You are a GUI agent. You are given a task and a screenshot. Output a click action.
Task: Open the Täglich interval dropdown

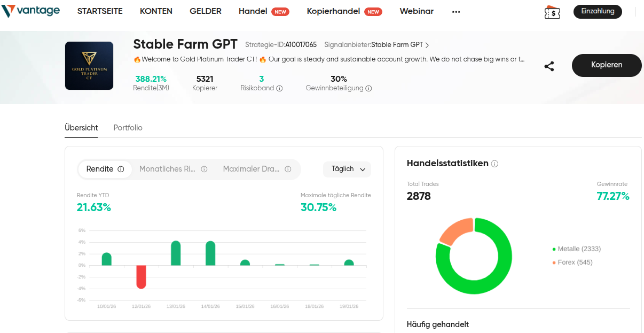tap(347, 169)
